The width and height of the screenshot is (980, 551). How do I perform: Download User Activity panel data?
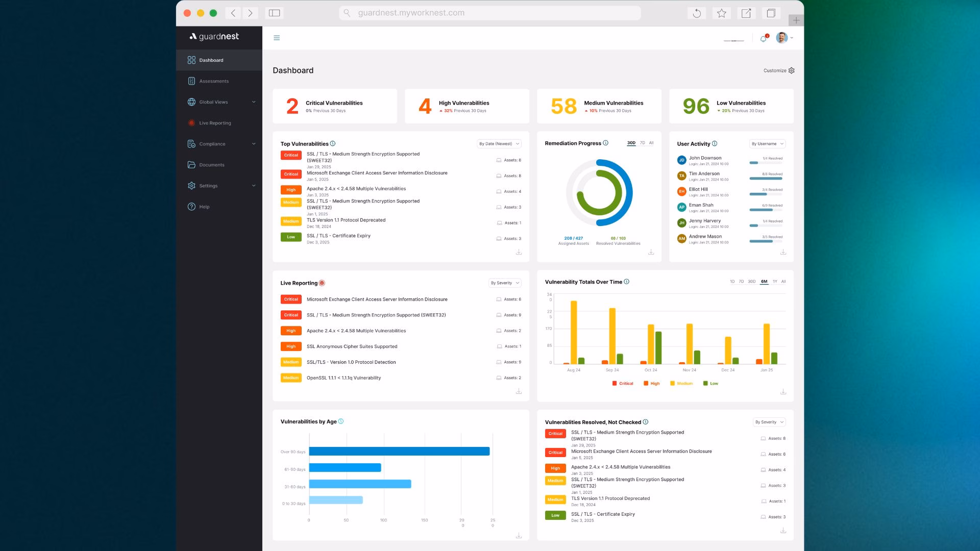[x=783, y=252]
